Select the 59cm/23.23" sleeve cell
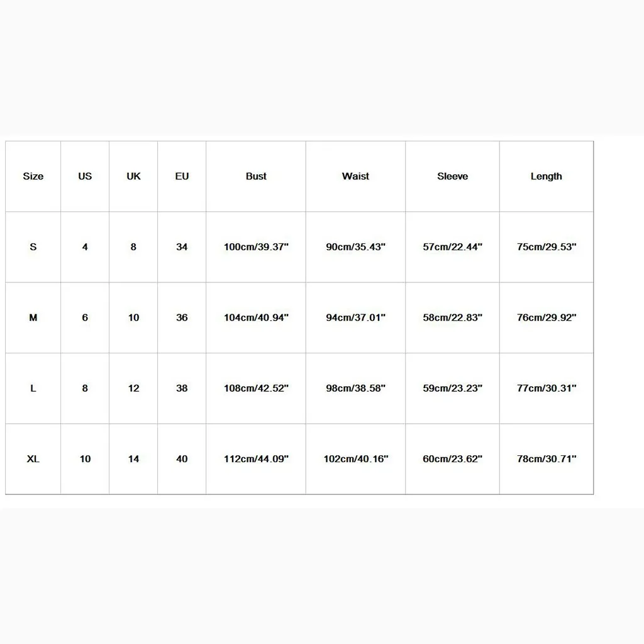Image resolution: width=644 pixels, height=644 pixels. (x=453, y=389)
